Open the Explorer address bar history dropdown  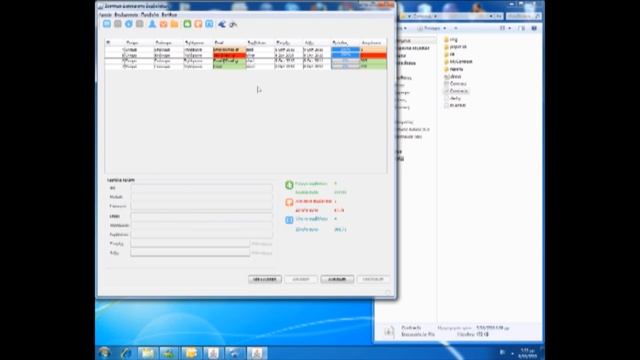(x=491, y=16)
